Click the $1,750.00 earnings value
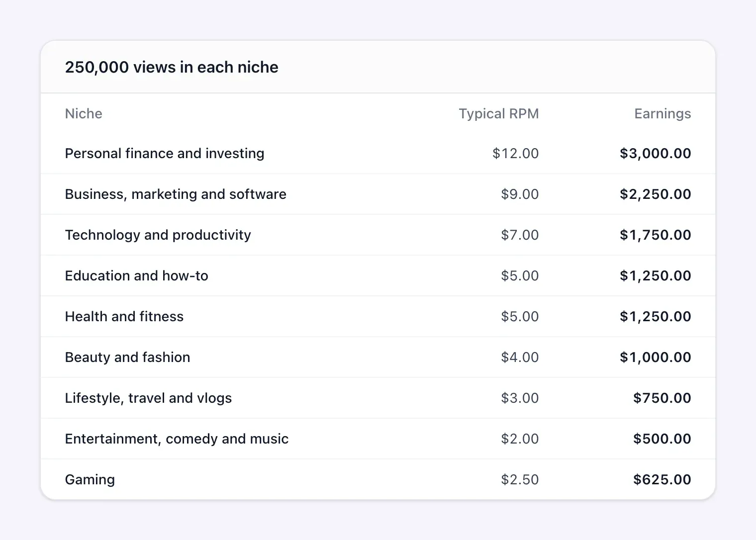 point(655,235)
